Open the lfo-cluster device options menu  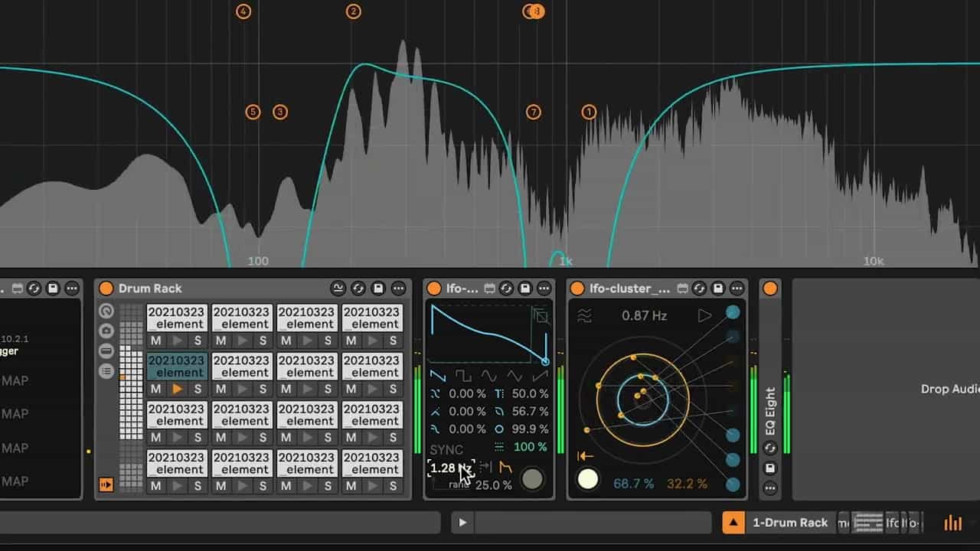[738, 289]
